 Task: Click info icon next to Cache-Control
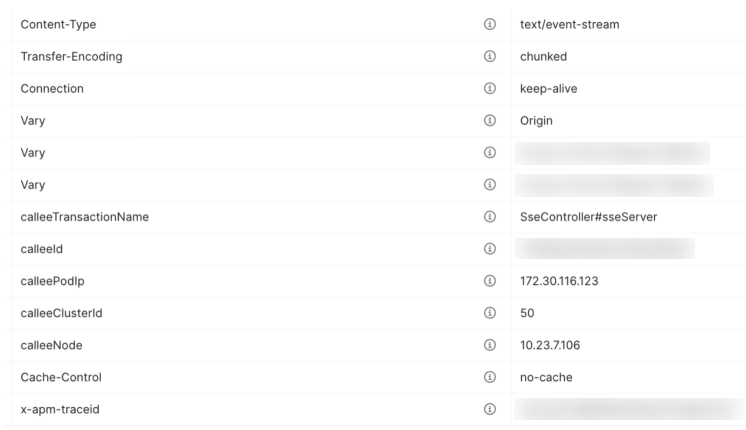pyautogui.click(x=490, y=377)
